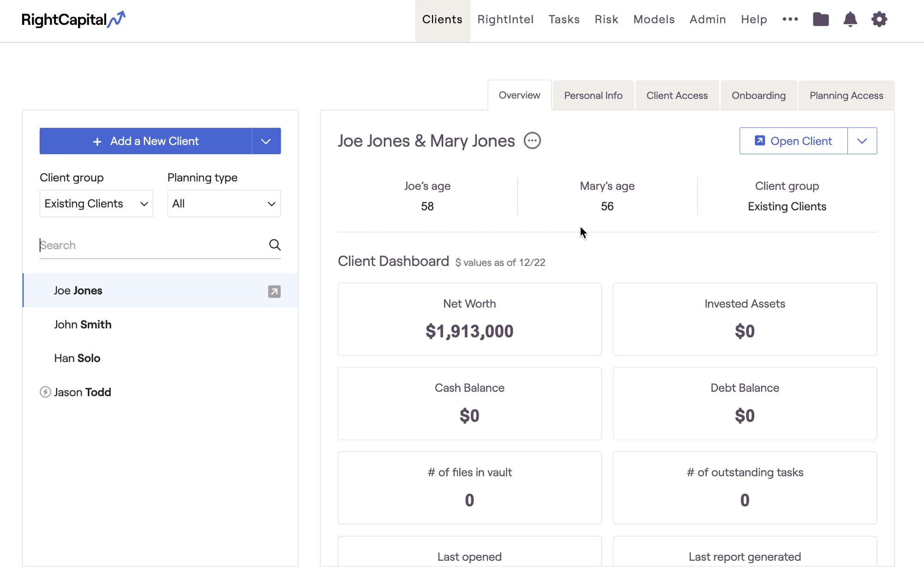
Task: Select John Smith in the client list
Action: [83, 325]
